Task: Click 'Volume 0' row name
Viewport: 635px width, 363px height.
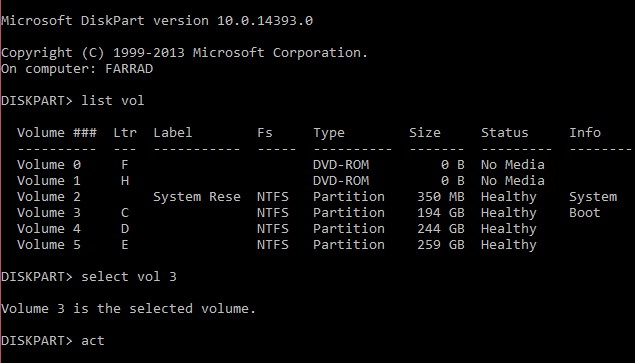Action: (x=49, y=165)
